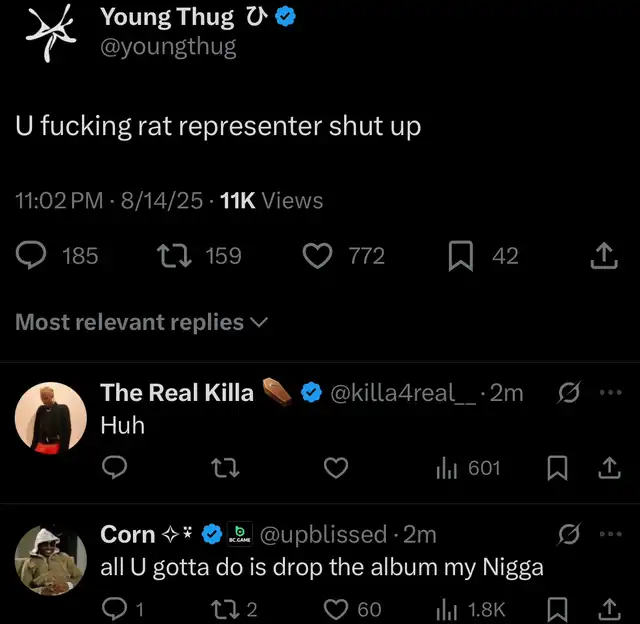Open more options menu on Corn's reply
The height and width of the screenshot is (624, 640).
click(x=610, y=535)
